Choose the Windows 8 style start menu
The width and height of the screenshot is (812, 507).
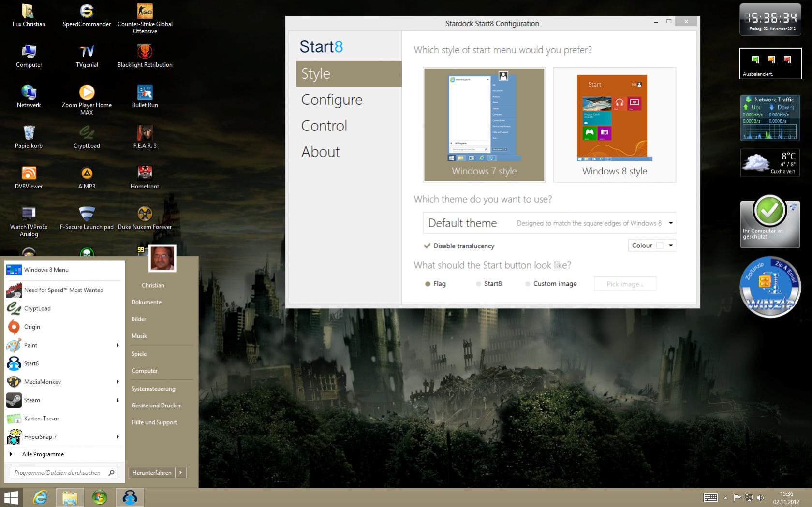tap(615, 125)
